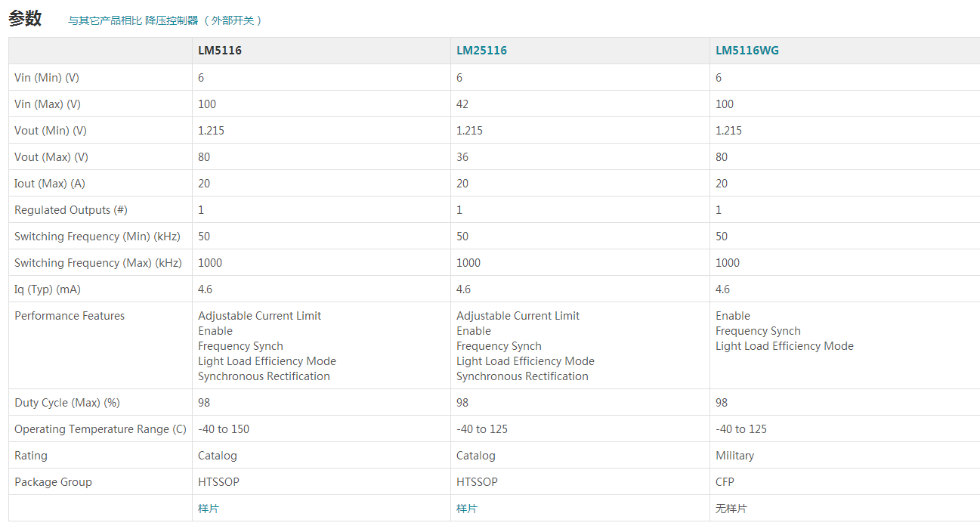Select Package Group CFP for LM5116WG
This screenshot has height=529, width=980.
[725, 482]
